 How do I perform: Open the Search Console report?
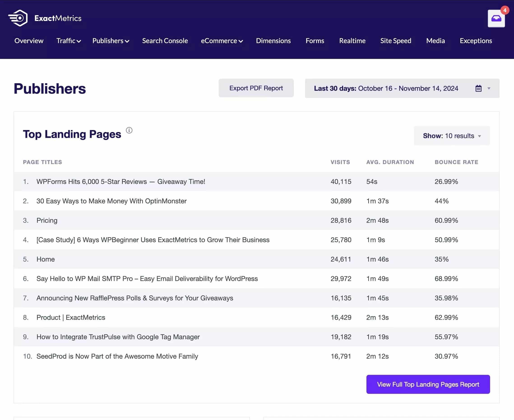point(165,41)
